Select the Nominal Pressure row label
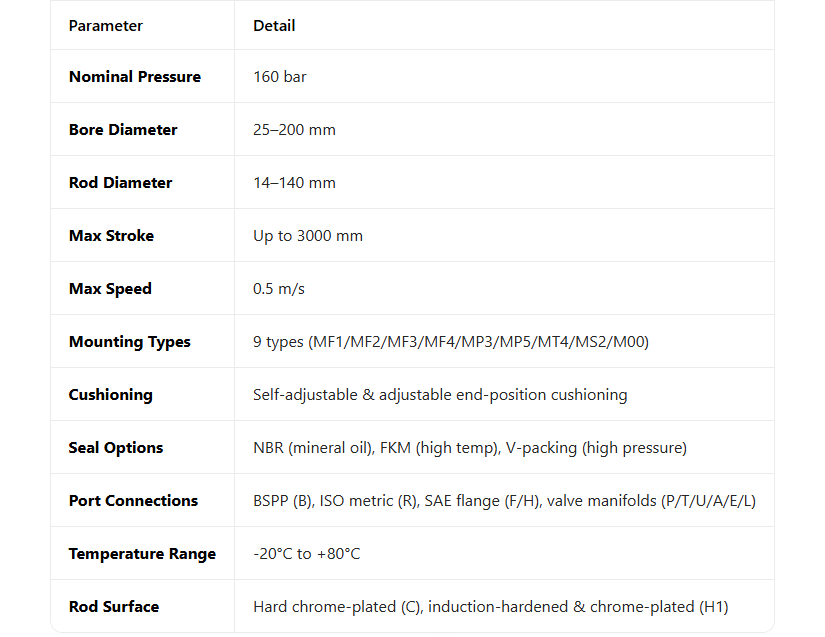This screenshot has width=825, height=637. tap(135, 77)
